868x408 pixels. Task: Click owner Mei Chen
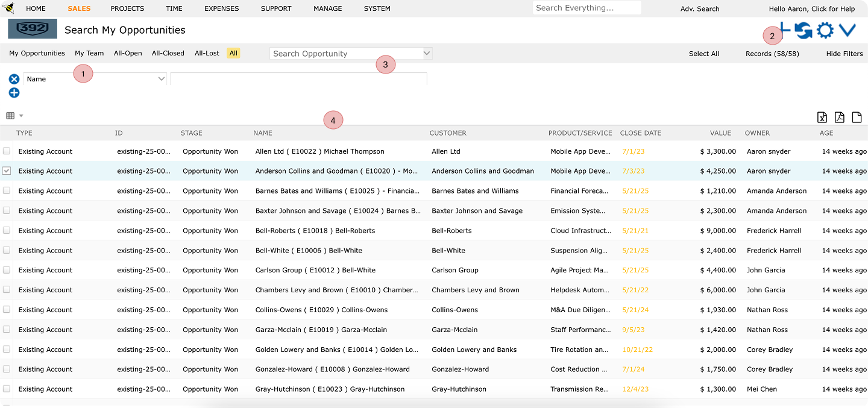[762, 389]
